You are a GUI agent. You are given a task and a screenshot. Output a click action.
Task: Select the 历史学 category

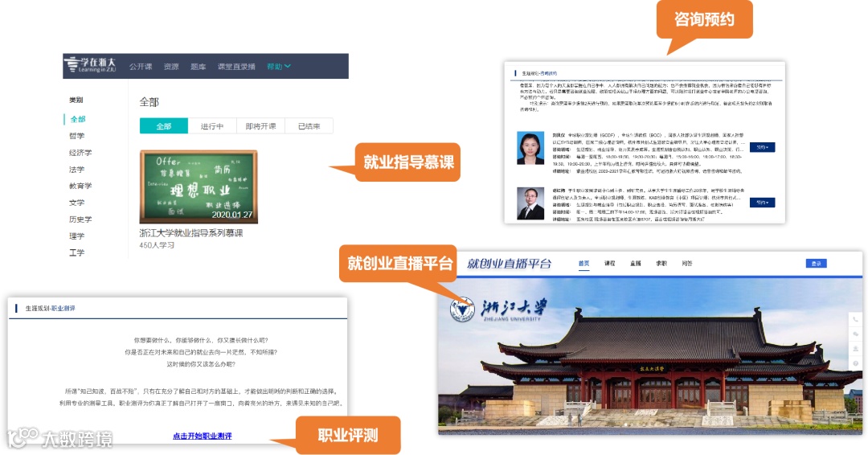[81, 219]
